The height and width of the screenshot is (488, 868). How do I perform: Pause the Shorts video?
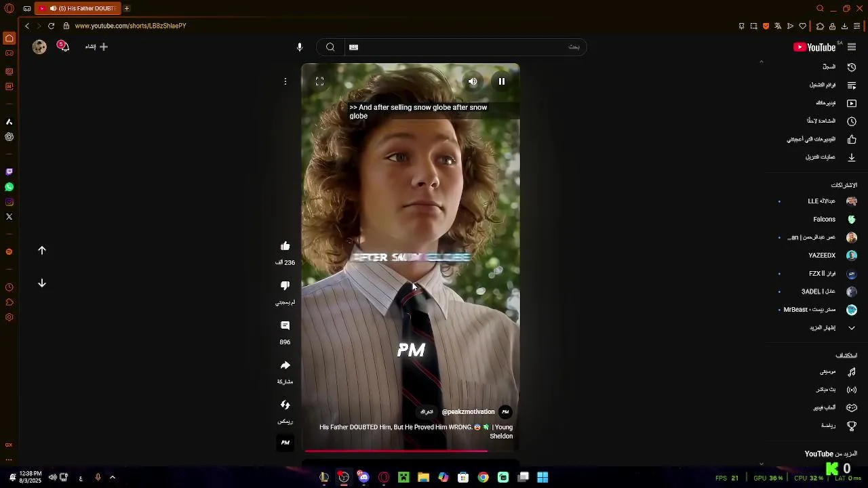point(502,81)
